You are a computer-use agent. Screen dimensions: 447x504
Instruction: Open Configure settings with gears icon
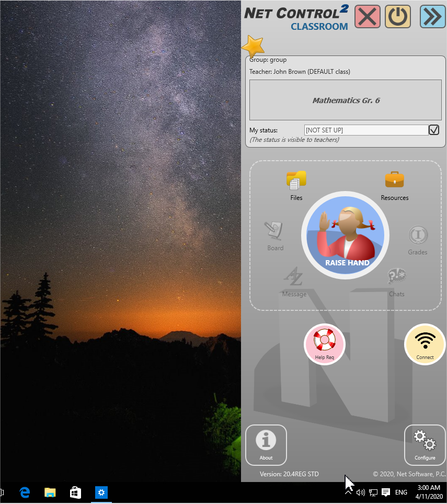[425, 445]
